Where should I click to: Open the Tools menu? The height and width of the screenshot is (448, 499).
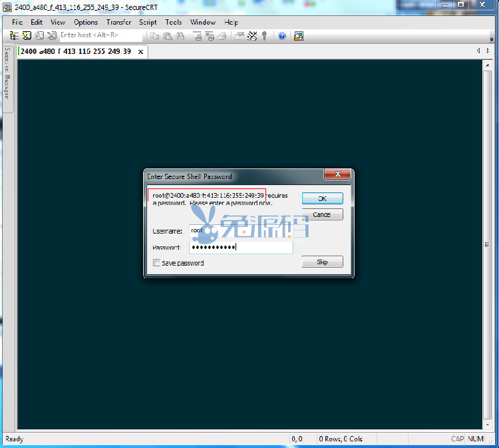pos(173,22)
